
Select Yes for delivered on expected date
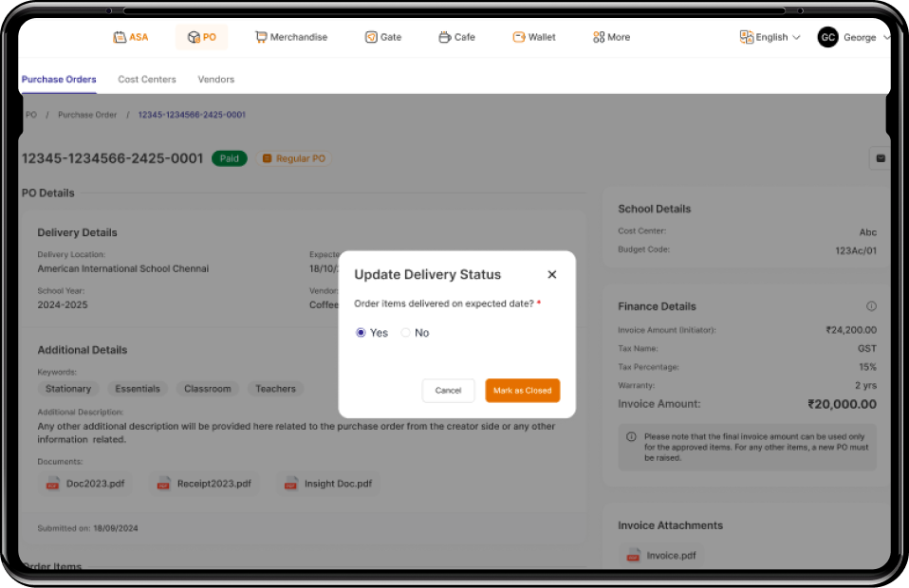pyautogui.click(x=361, y=333)
